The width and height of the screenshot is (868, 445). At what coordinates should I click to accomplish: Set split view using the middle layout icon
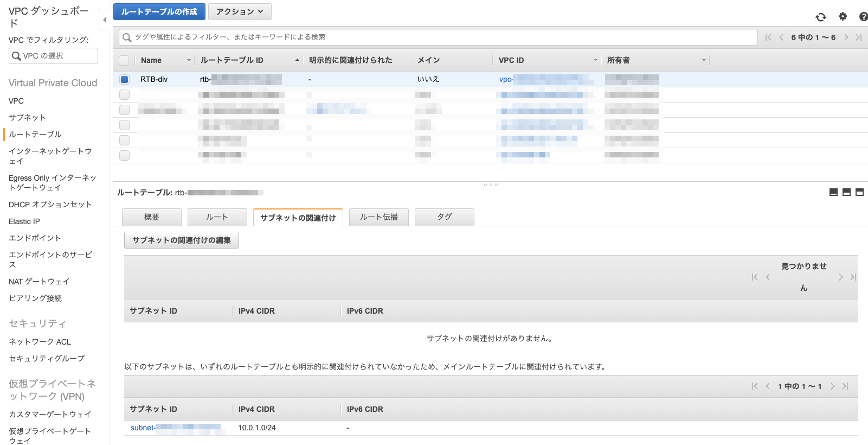(847, 192)
